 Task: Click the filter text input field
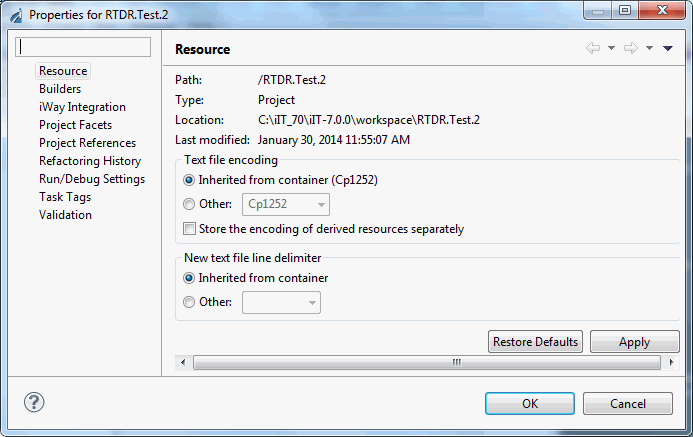83,47
